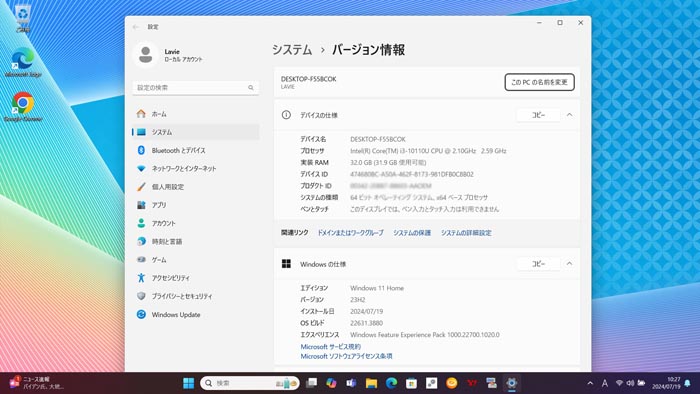Click the orange smiley app on taskbar
This screenshot has width=700, height=394.
point(452,383)
